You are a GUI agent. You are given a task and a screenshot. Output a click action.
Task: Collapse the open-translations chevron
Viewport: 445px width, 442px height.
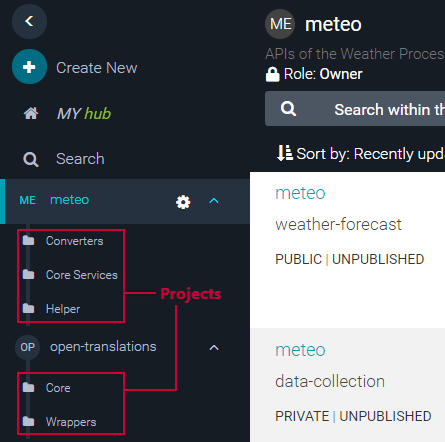[x=214, y=348]
